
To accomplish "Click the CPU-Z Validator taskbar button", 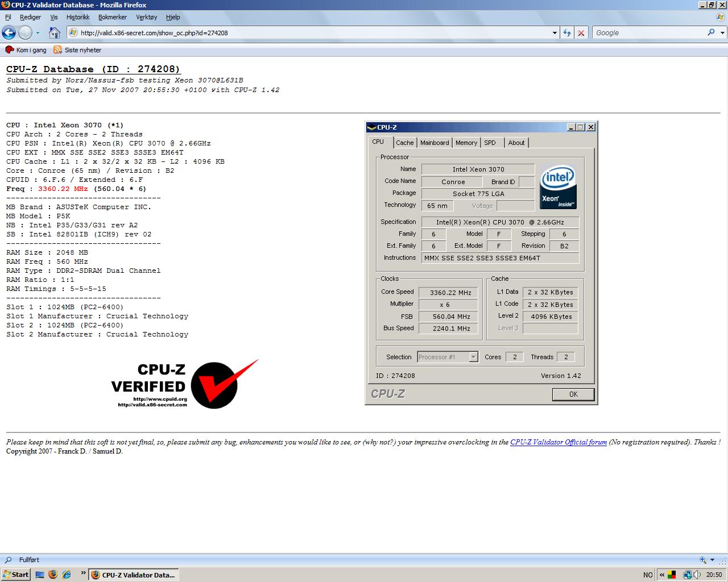I will pyautogui.click(x=134, y=575).
